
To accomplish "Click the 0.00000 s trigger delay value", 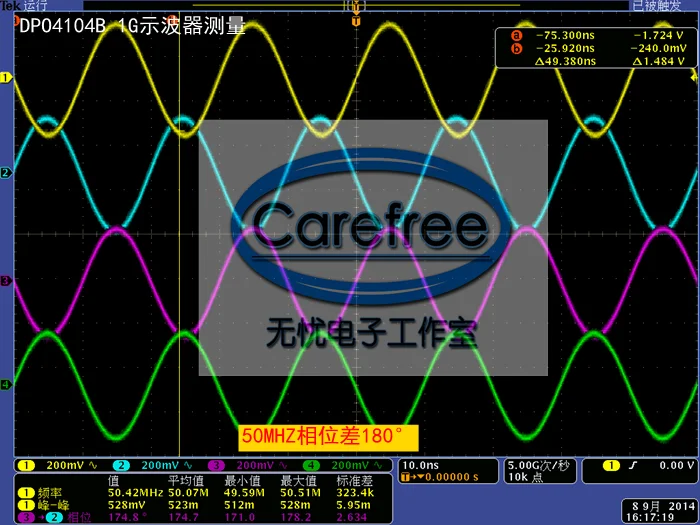I will (451, 477).
